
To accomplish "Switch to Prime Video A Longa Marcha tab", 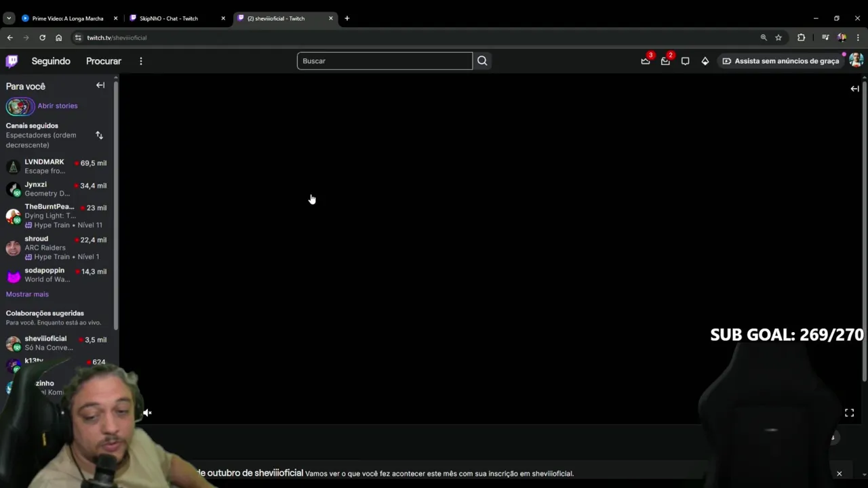I will tap(68, 18).
